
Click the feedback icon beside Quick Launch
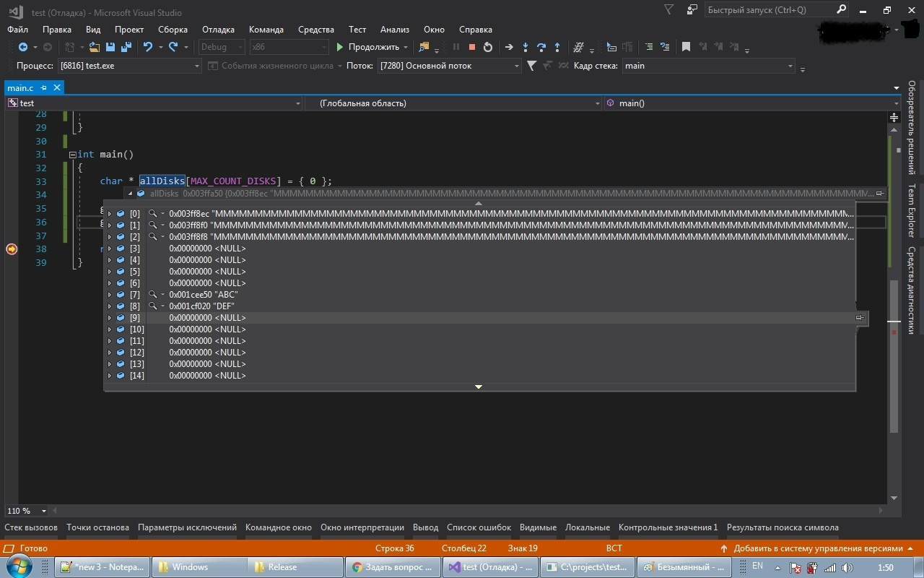click(692, 10)
